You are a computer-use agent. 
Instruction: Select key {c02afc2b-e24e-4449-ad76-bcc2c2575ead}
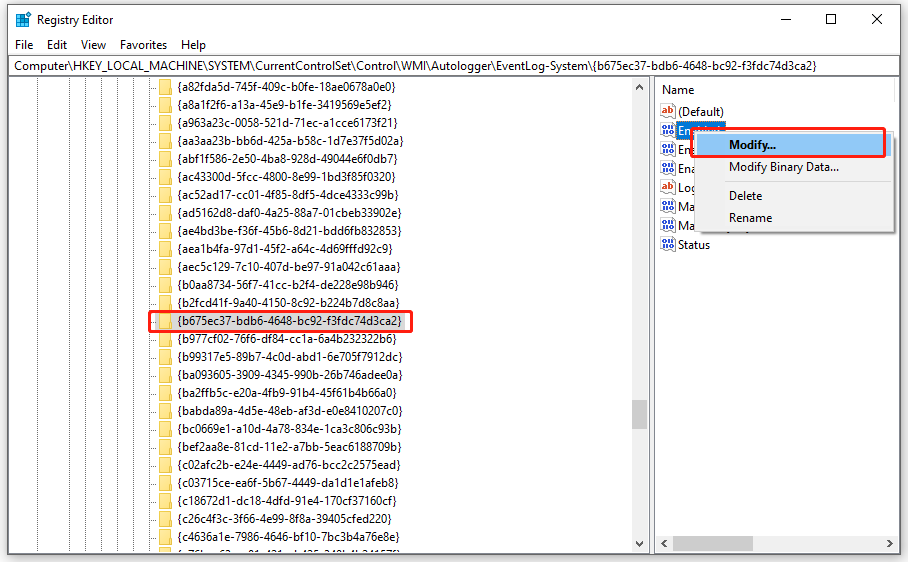point(288,465)
